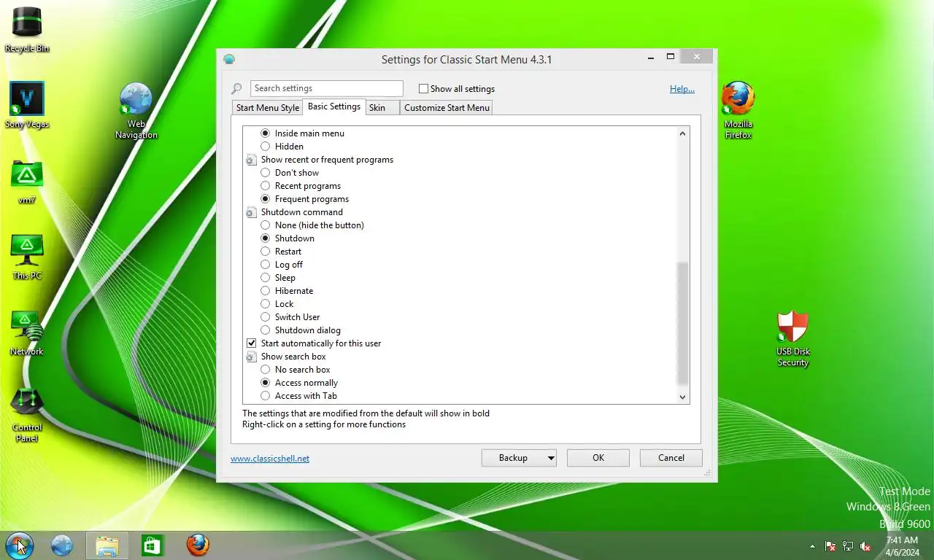The width and height of the screenshot is (934, 560).
Task: Set shutdown command to Hibernate
Action: pyautogui.click(x=266, y=291)
